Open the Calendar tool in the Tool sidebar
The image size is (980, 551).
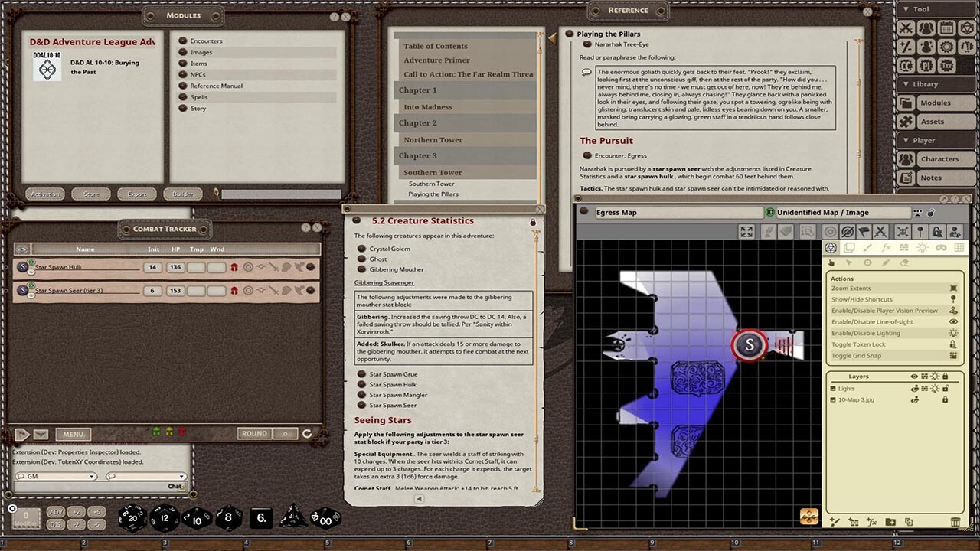[x=946, y=27]
